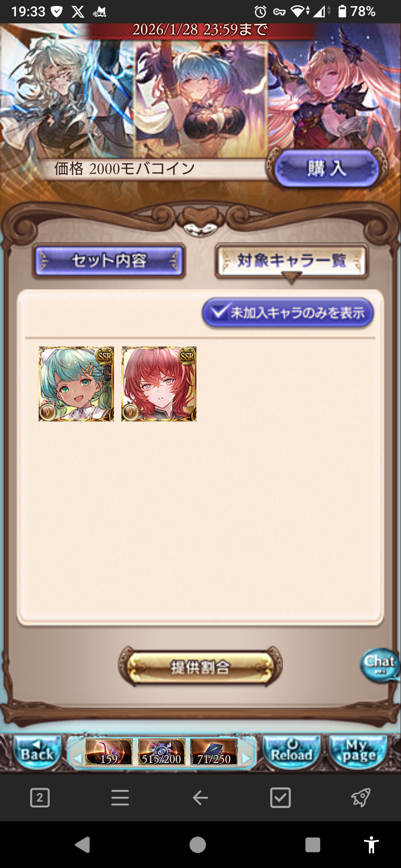Screen dimensions: 401x868
Task: Select green-haired SSR character thumbnail
Action: coord(76,384)
